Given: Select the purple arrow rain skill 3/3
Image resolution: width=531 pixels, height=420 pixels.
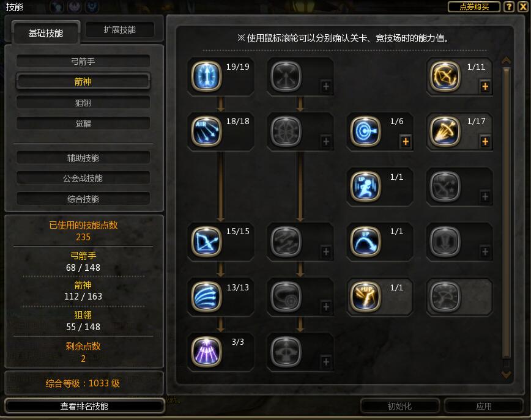Looking at the screenshot, I should (206, 352).
